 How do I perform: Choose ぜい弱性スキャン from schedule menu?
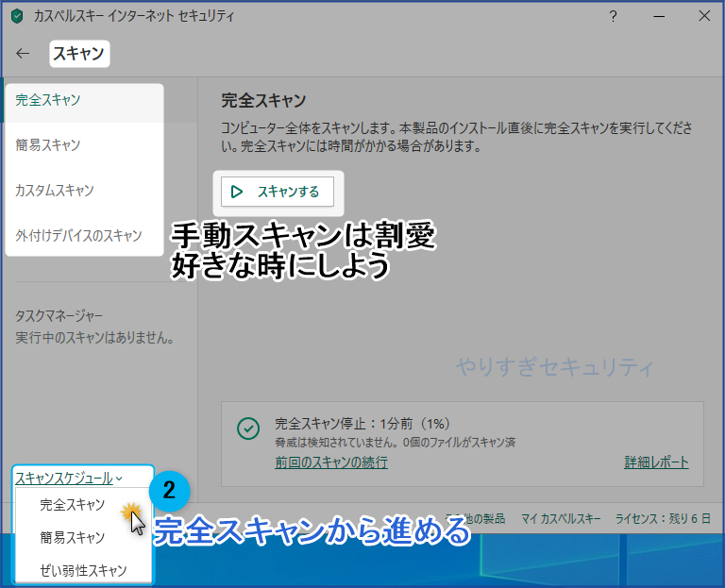(83, 570)
